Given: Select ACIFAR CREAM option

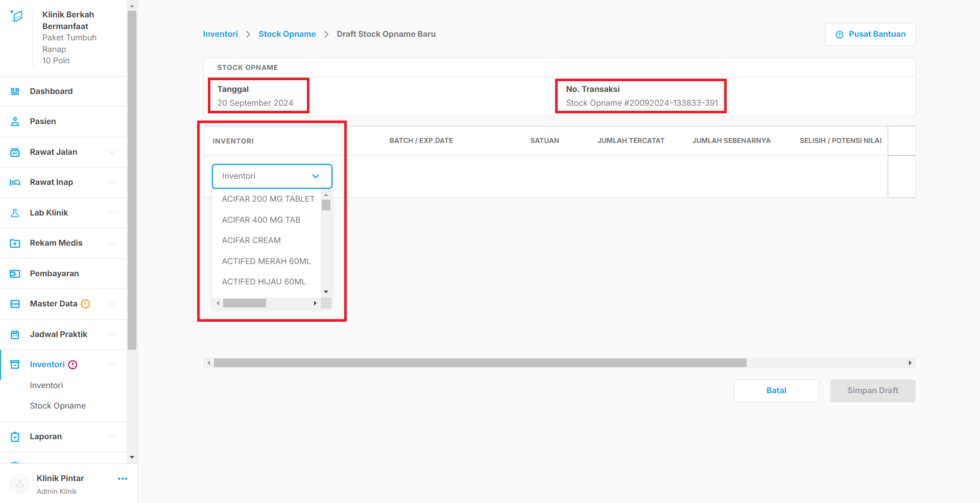Looking at the screenshot, I should (251, 241).
